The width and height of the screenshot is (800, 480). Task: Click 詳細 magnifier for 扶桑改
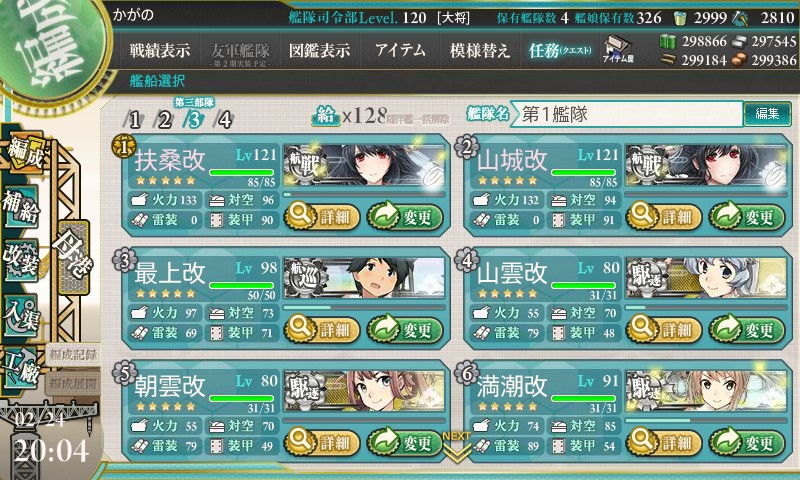tap(322, 216)
